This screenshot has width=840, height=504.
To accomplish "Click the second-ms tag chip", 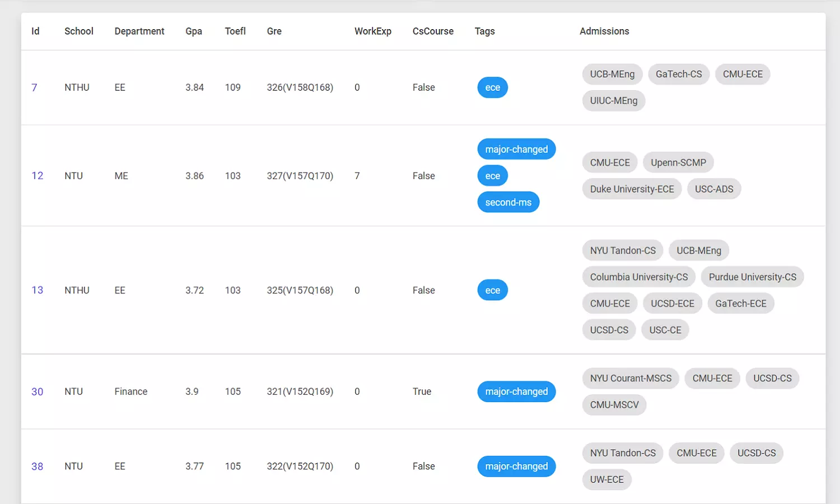I will (x=508, y=202).
